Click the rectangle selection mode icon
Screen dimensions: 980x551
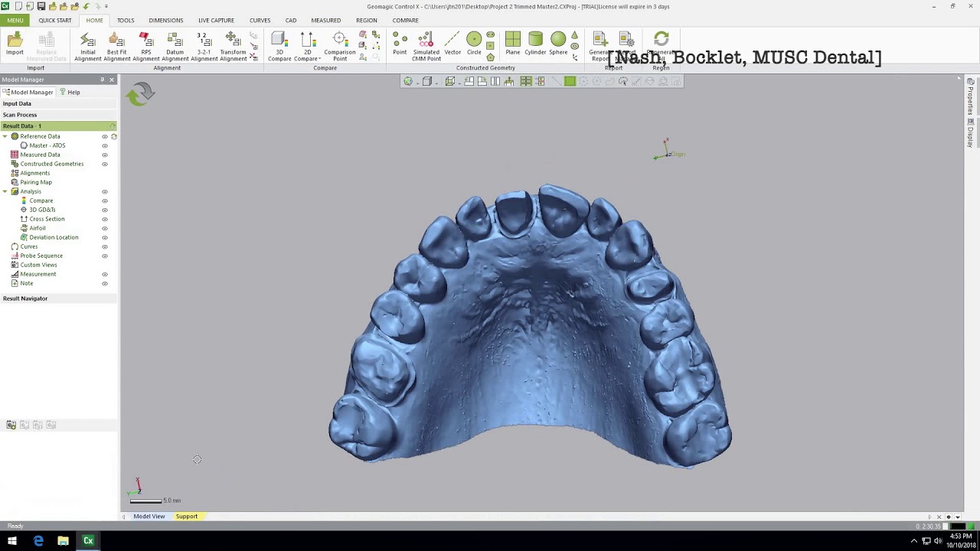tap(570, 81)
